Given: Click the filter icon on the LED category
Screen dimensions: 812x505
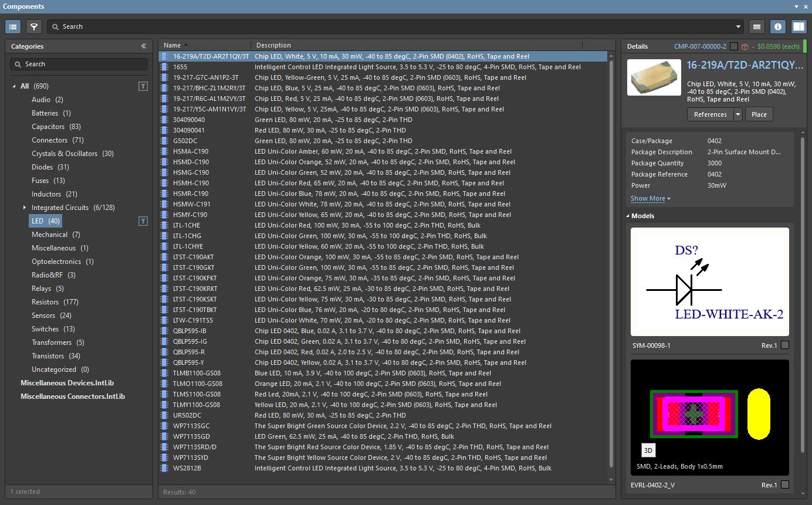Looking at the screenshot, I should [143, 221].
